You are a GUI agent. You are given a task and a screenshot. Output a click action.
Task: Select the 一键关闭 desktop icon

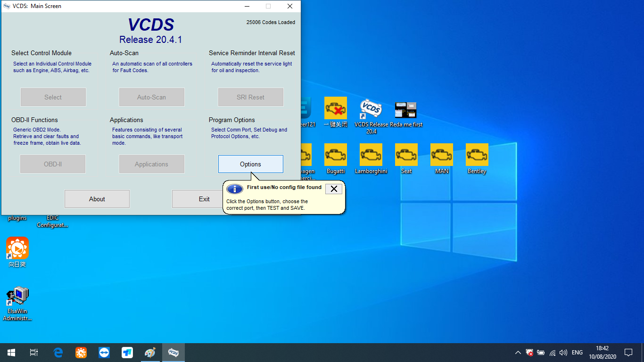pyautogui.click(x=336, y=112)
